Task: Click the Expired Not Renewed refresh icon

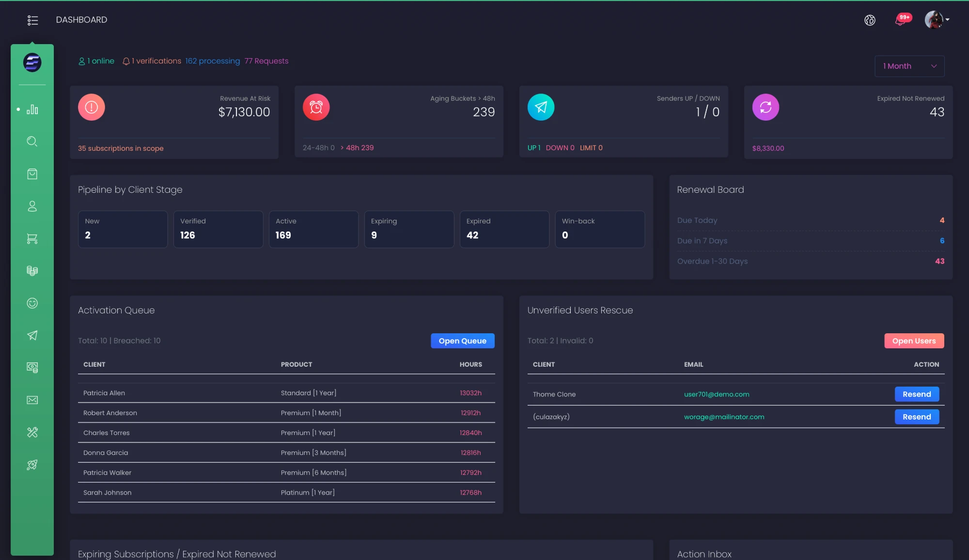Action: (x=766, y=107)
